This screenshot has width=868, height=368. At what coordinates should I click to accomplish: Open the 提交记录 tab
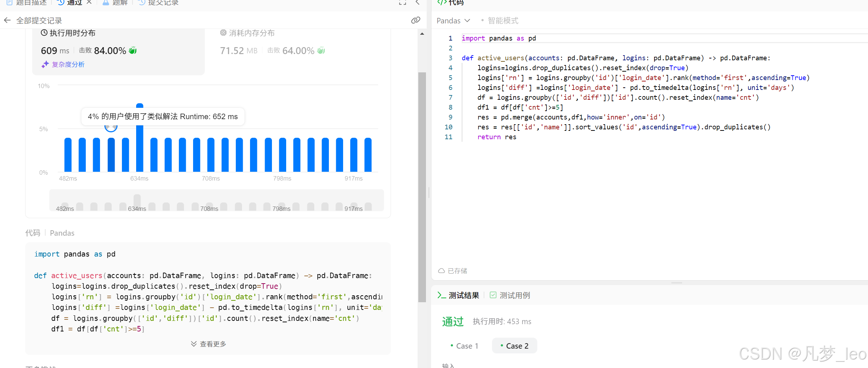coord(158,3)
